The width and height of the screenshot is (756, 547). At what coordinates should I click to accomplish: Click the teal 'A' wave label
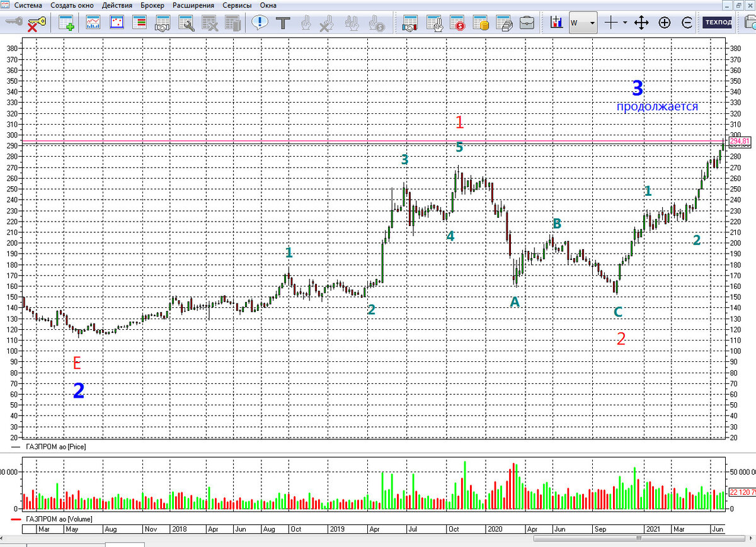515,302
